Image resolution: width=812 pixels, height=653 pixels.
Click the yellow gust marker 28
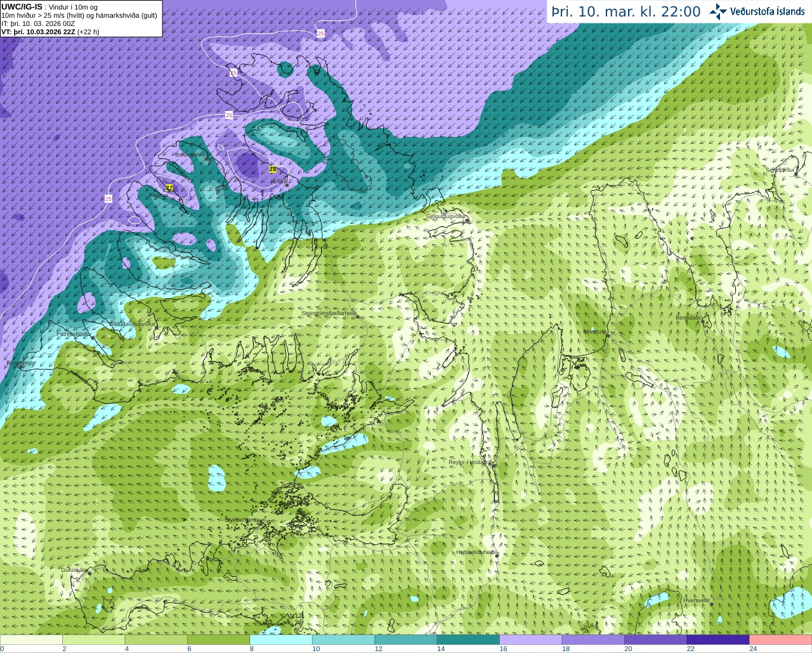pos(273,169)
